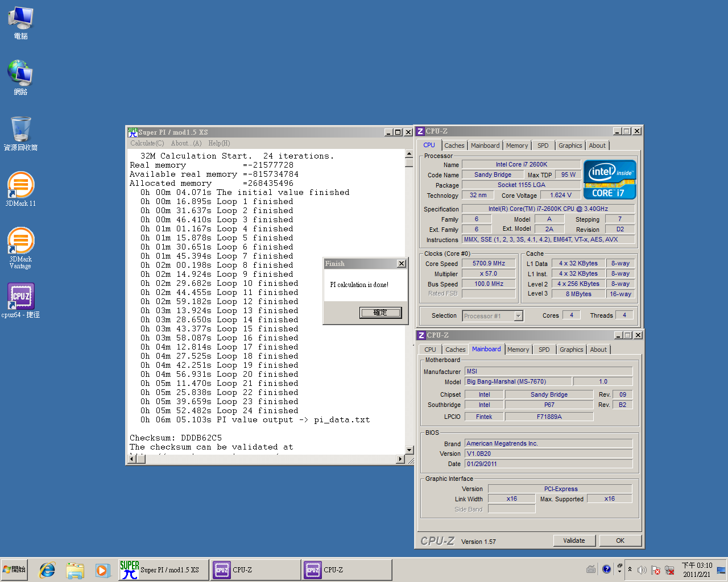
Task: Select Graphics tab in lower CPU-Z window
Action: click(x=572, y=350)
